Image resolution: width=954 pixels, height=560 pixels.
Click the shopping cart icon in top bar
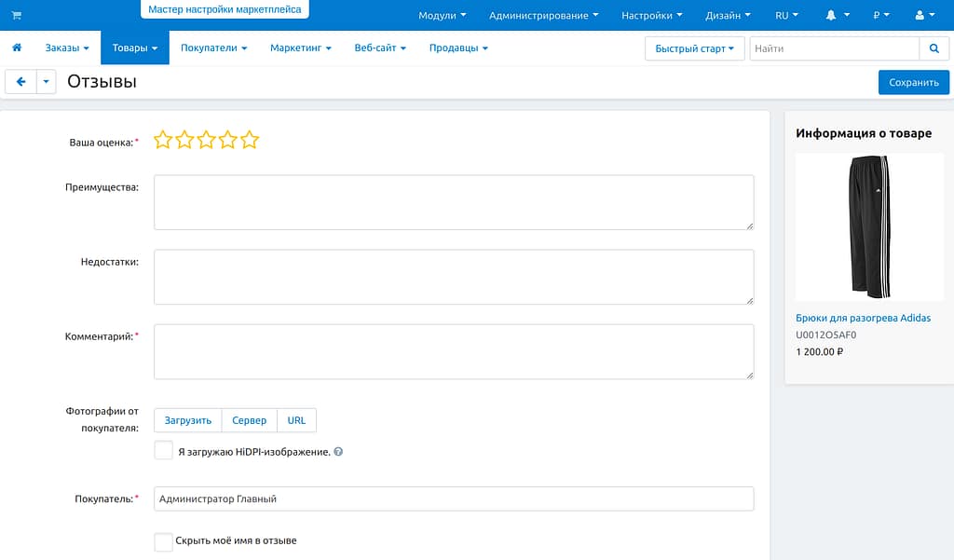[16, 16]
